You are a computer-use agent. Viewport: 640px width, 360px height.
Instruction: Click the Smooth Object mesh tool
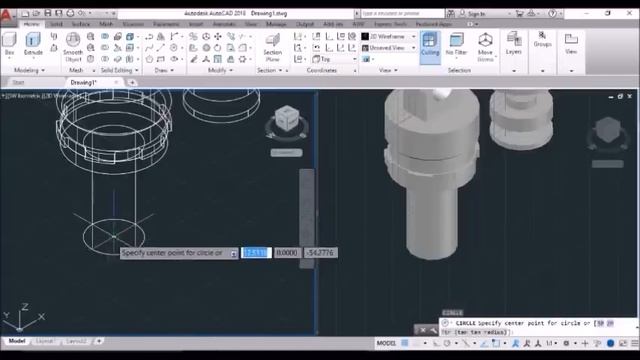73,47
